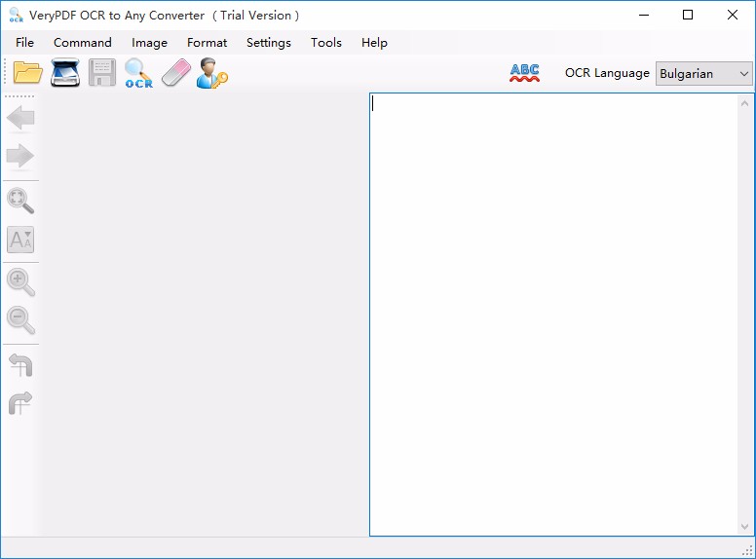Image resolution: width=756 pixels, height=559 pixels.
Task: Open a file with the folder icon
Action: click(x=28, y=73)
